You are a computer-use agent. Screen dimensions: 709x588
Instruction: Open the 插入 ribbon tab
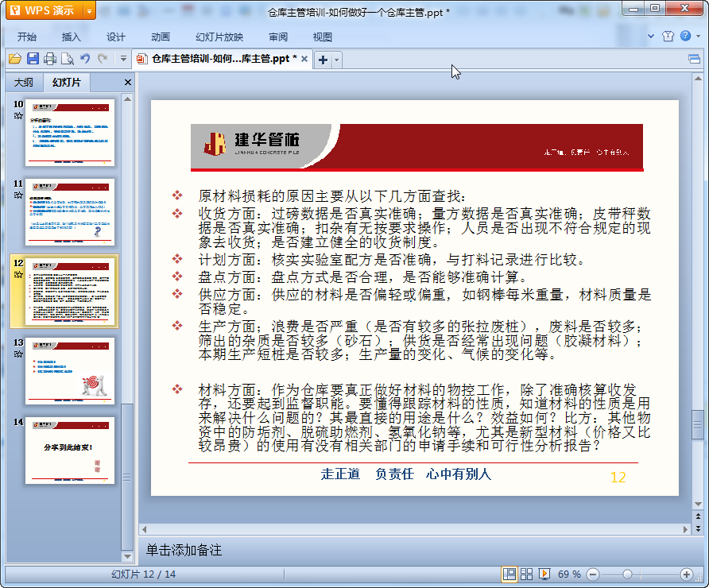[71, 37]
